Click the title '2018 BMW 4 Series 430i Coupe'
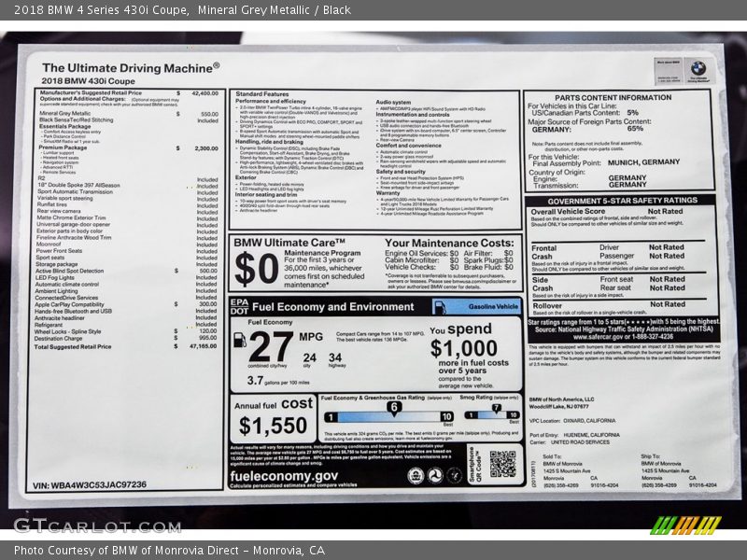Screen dimensions: 747x560 [x=101, y=10]
